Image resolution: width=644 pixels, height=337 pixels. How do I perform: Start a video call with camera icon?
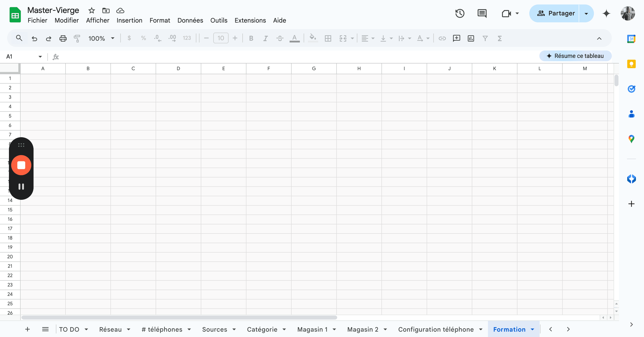[506, 13]
